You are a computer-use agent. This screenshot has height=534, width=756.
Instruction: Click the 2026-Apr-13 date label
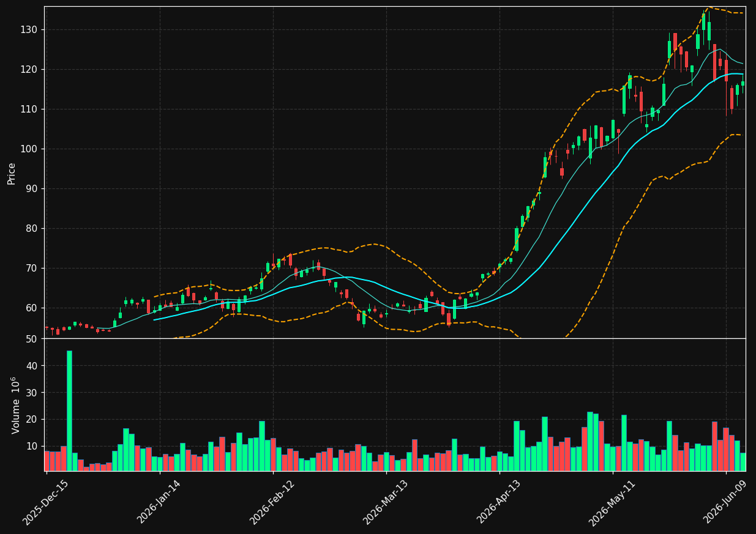point(500,502)
